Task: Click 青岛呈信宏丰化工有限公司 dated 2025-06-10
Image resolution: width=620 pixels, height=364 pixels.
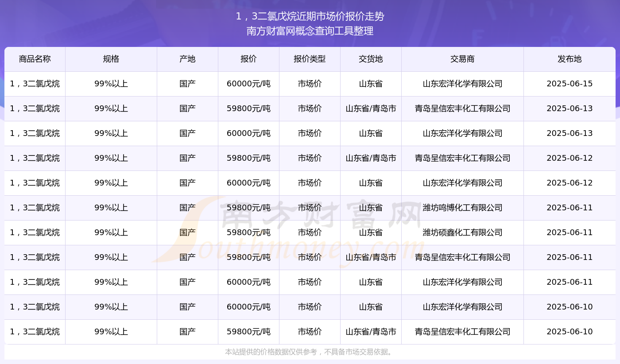Action: [462, 332]
